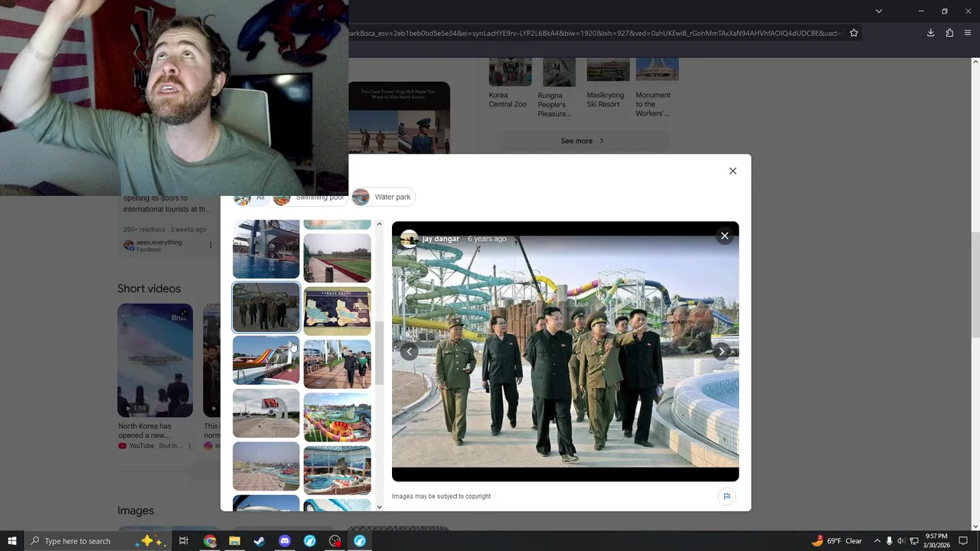Open the volume speaker tray icon
Viewport: 980px width, 551px height.
tap(901, 541)
